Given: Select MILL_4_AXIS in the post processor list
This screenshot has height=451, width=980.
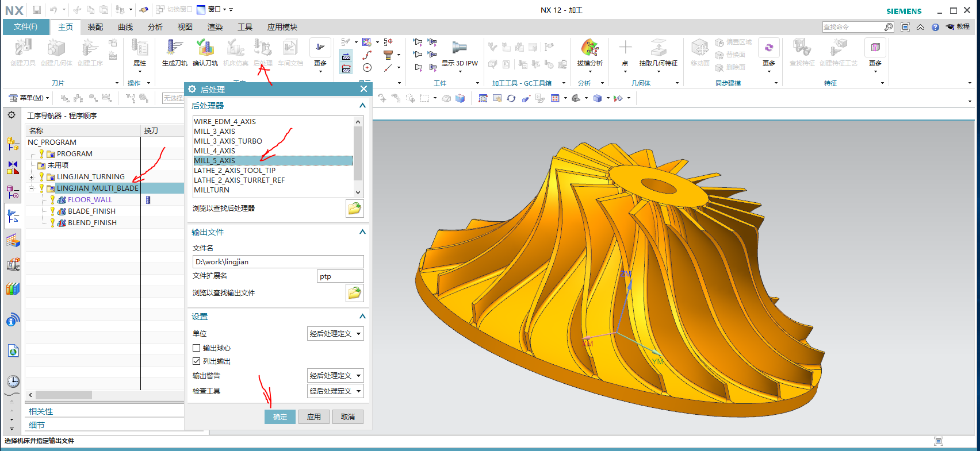Looking at the screenshot, I should pos(273,151).
